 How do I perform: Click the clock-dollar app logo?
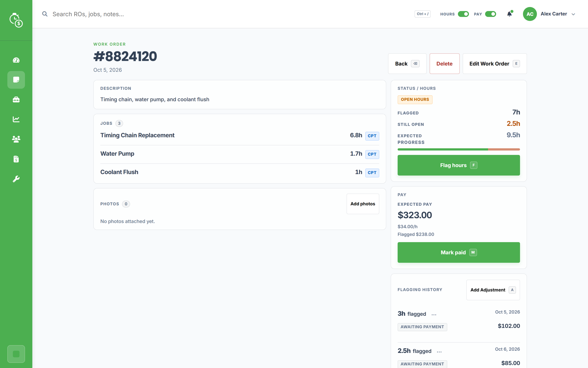pos(16,20)
